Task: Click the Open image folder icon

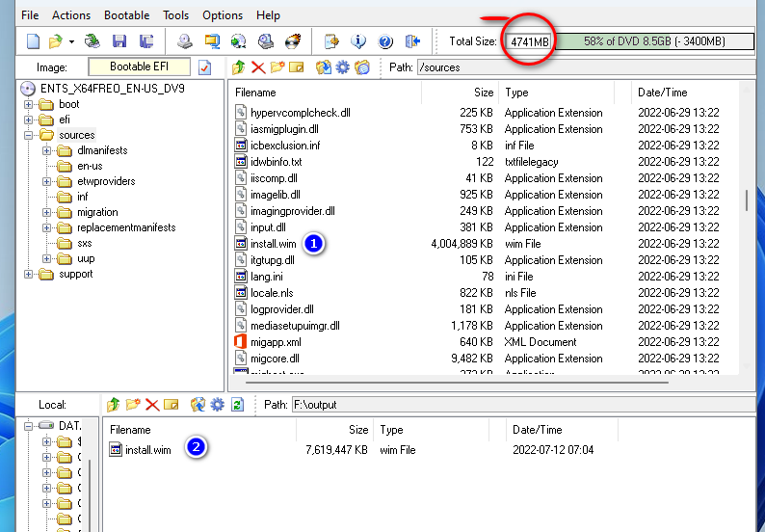Action: [56, 41]
